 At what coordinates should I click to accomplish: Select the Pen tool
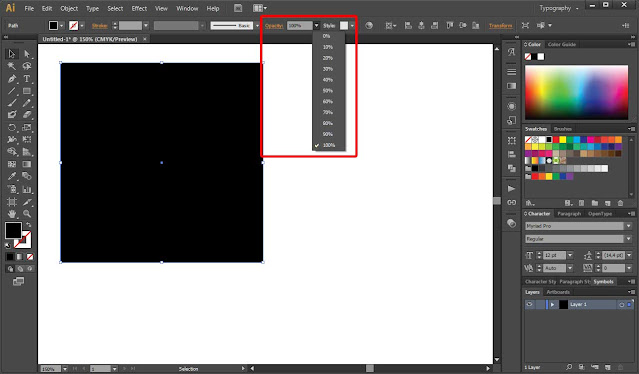[11, 79]
